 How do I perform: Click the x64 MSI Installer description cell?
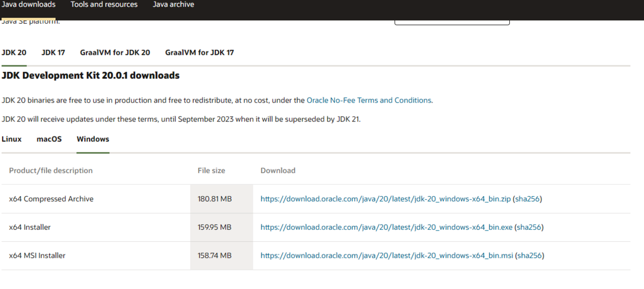[96, 256]
